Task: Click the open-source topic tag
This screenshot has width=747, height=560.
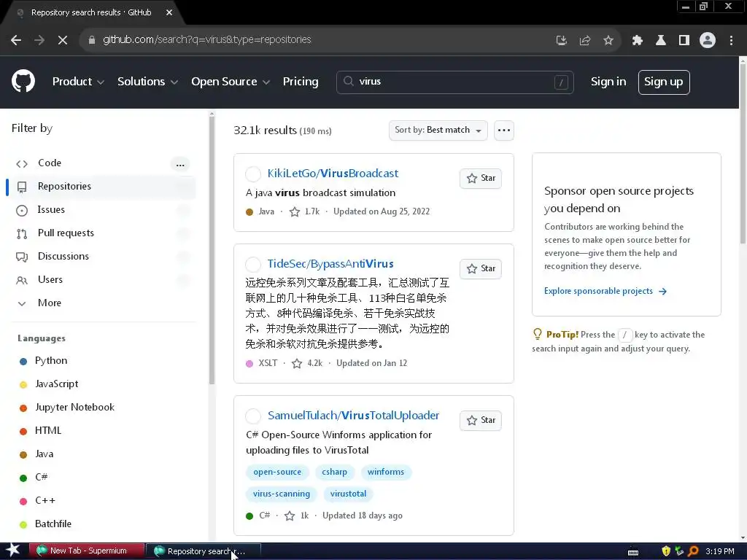Action: pos(277,472)
